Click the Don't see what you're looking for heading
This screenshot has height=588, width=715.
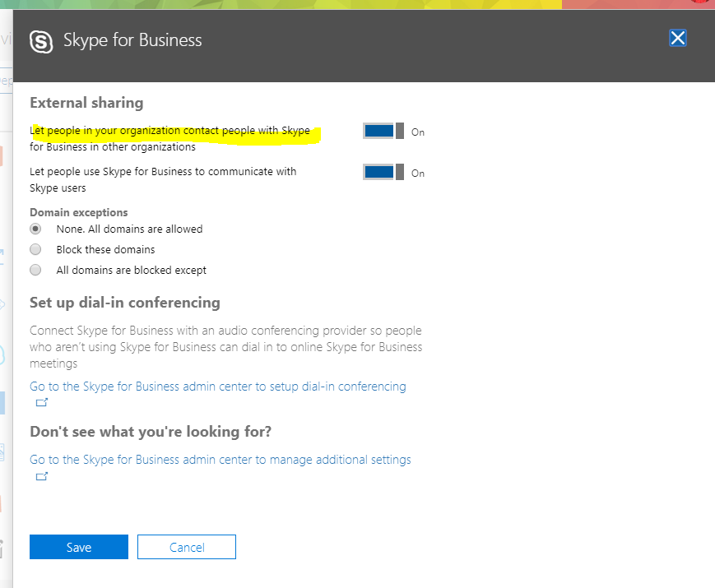click(x=151, y=432)
